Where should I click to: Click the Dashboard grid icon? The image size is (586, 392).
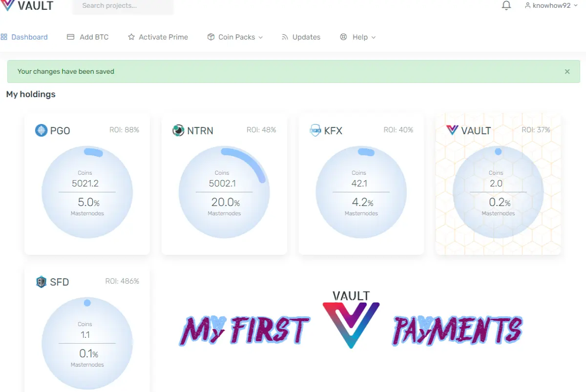[x=4, y=37]
